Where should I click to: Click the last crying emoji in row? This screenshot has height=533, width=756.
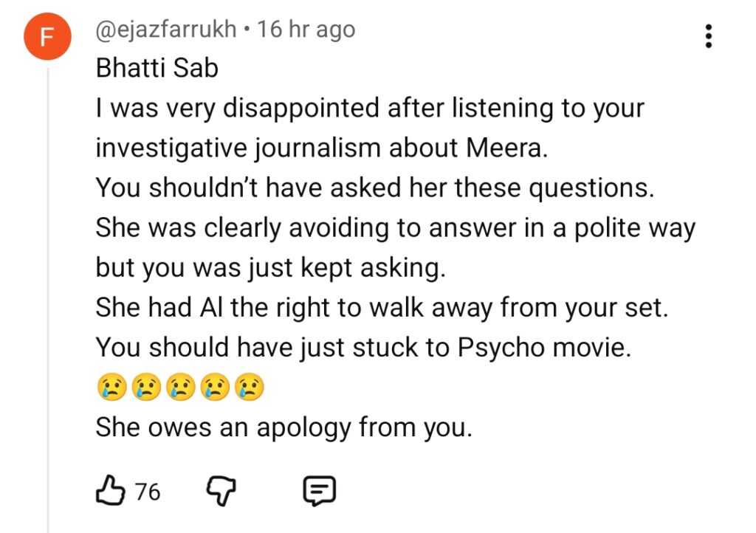(250, 388)
